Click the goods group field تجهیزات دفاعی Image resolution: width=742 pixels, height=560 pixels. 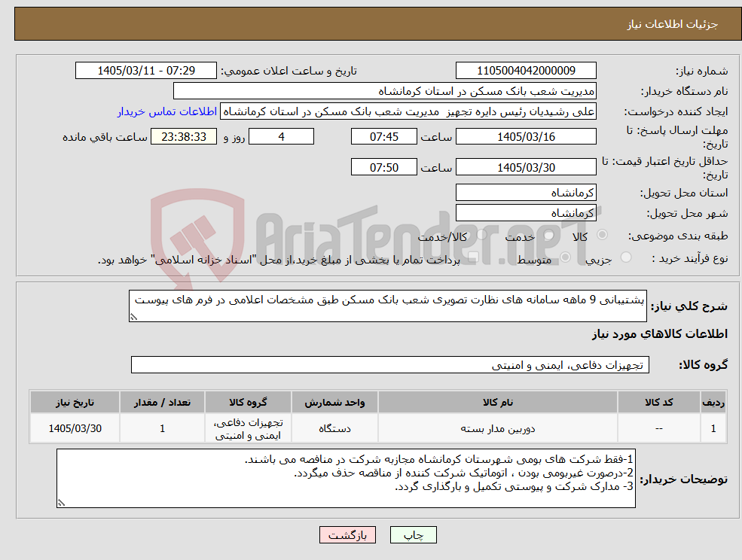point(390,364)
